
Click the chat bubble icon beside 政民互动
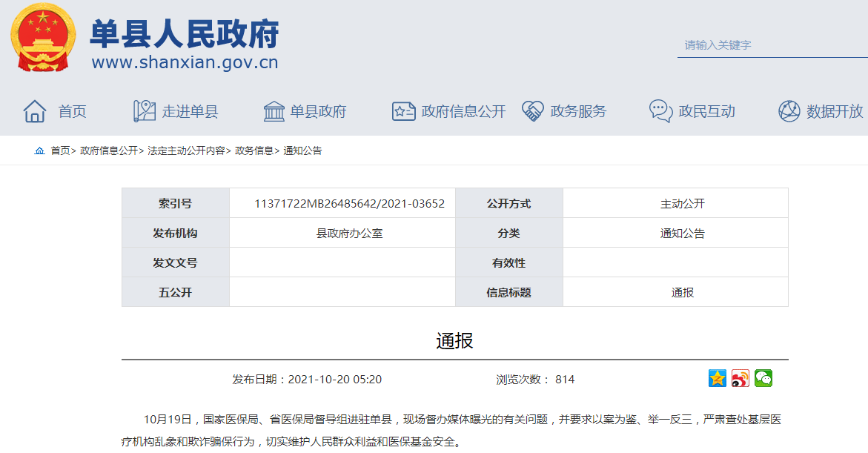click(x=660, y=111)
